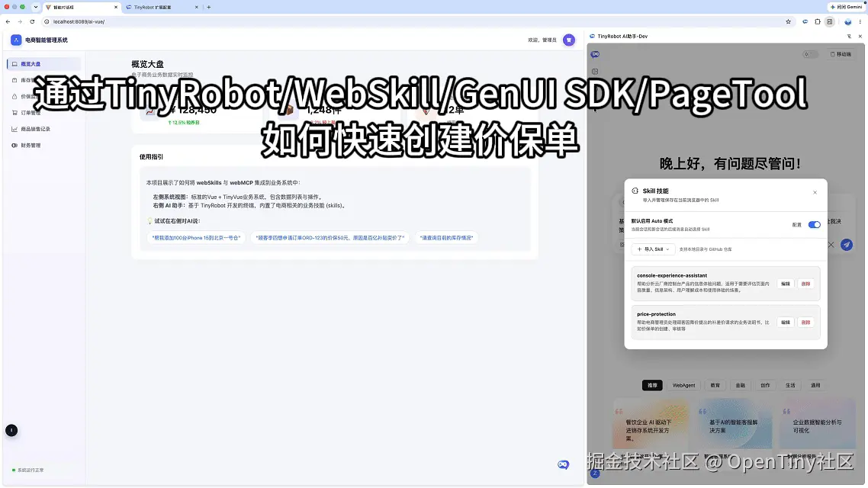Toggle the theme switch beside 移动端

810,54
